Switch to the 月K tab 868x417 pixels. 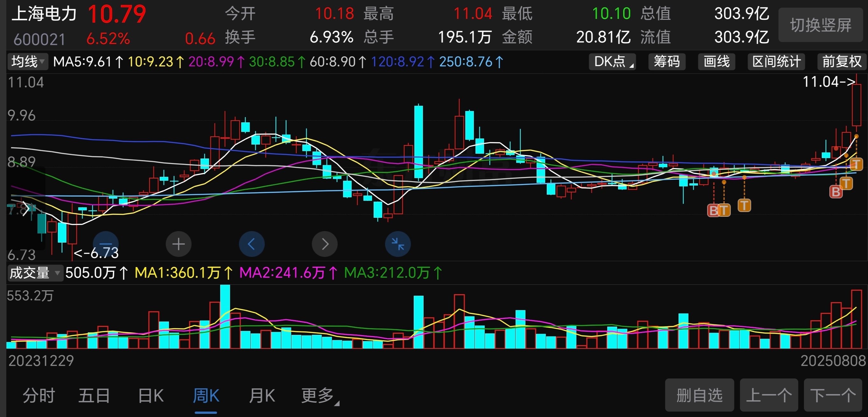click(262, 395)
